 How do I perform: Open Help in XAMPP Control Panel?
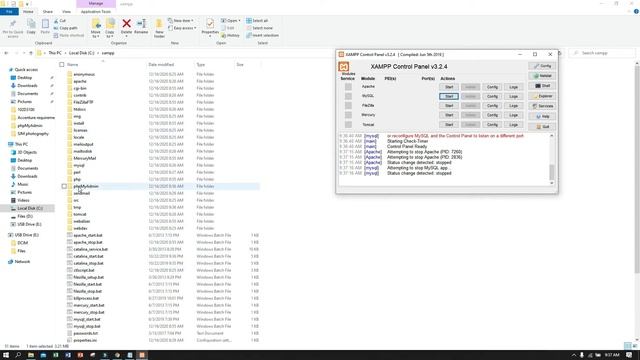point(542,116)
